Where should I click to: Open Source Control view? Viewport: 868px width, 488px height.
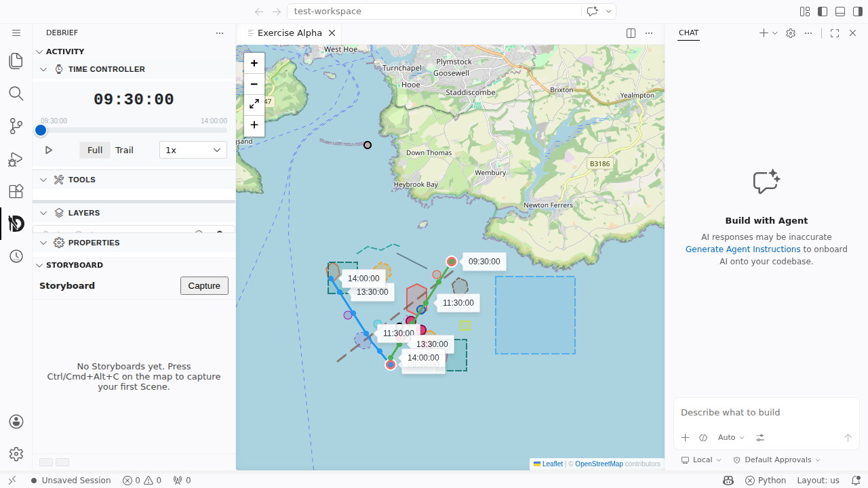(16, 126)
